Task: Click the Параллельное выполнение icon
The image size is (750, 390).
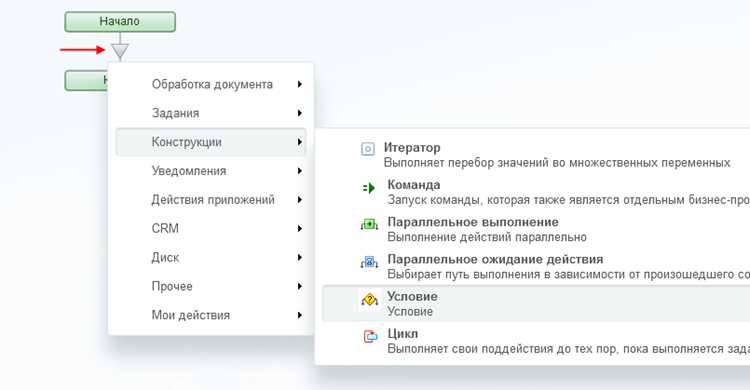Action: coord(369,224)
